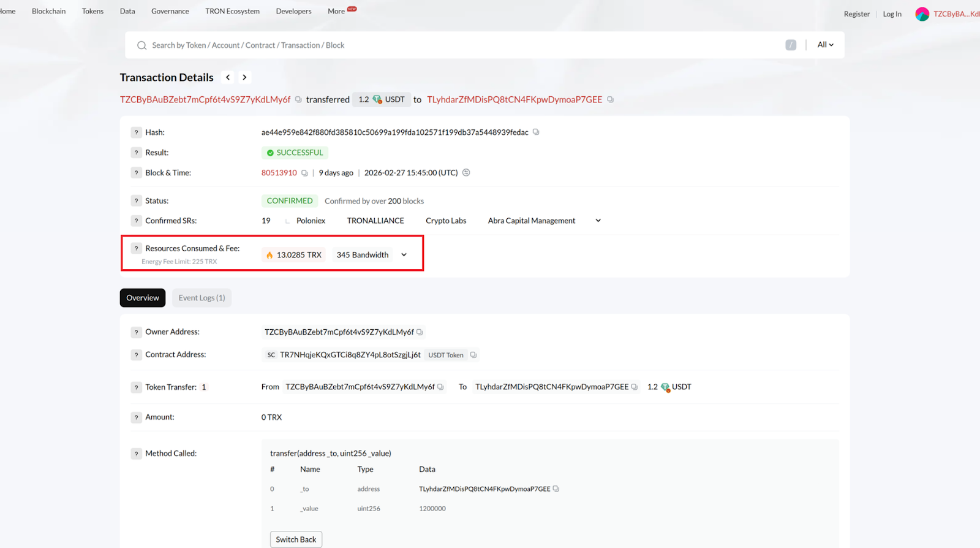Open block 80513910 link

(x=279, y=173)
